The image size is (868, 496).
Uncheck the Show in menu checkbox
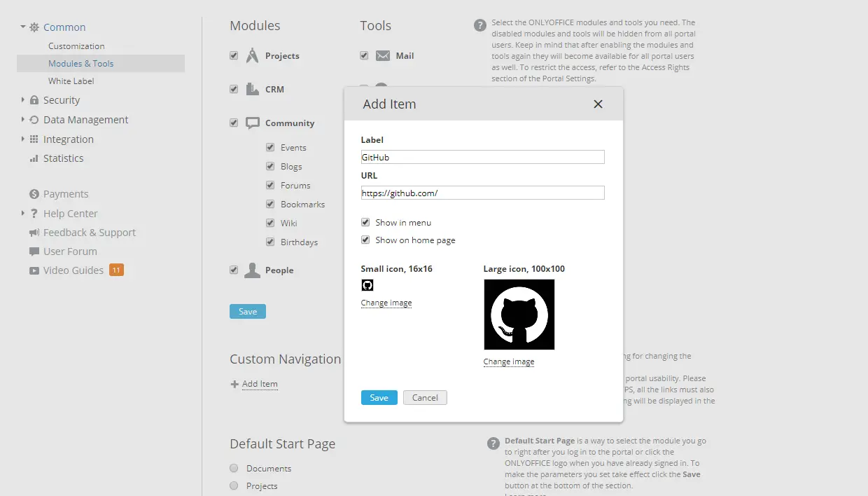(365, 223)
